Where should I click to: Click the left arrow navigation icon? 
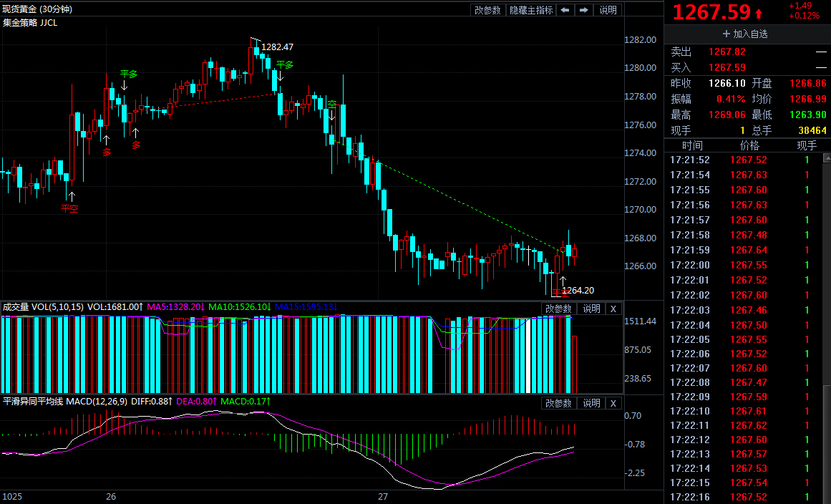[565, 10]
